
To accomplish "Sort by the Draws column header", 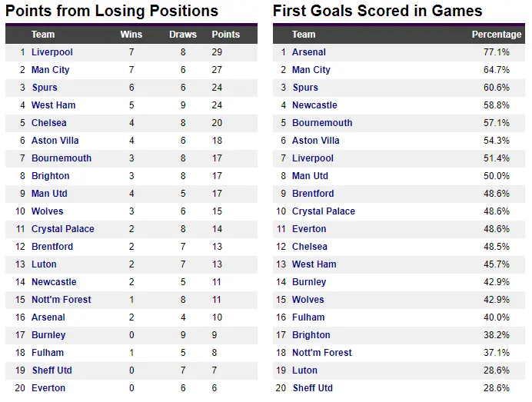I will tap(183, 35).
